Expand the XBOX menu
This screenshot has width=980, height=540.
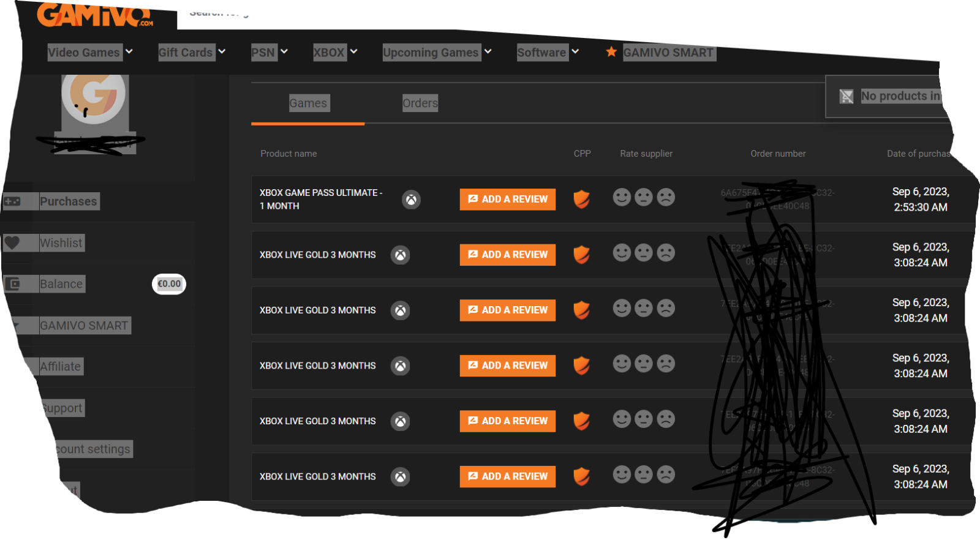point(335,53)
